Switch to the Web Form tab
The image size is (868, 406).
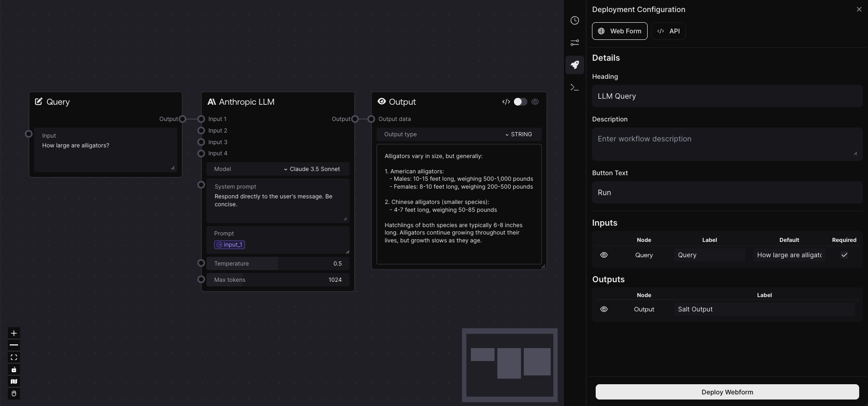619,31
